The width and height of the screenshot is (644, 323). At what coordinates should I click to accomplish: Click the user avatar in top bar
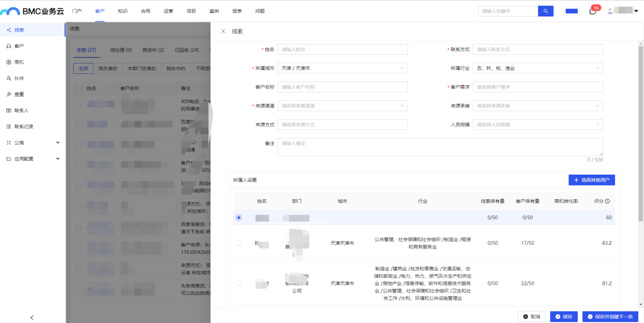pos(610,11)
